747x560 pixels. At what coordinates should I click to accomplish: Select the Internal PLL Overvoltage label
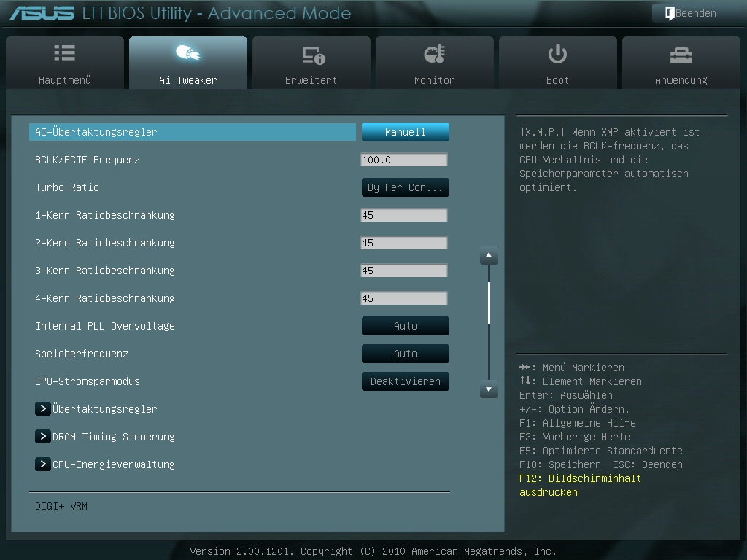pos(105,326)
